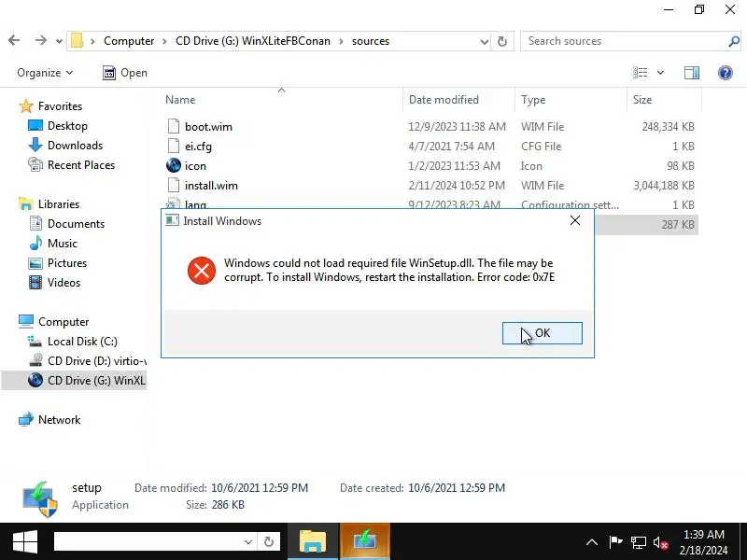Click setup application icon in details pane
The image size is (747, 560).
(40, 498)
